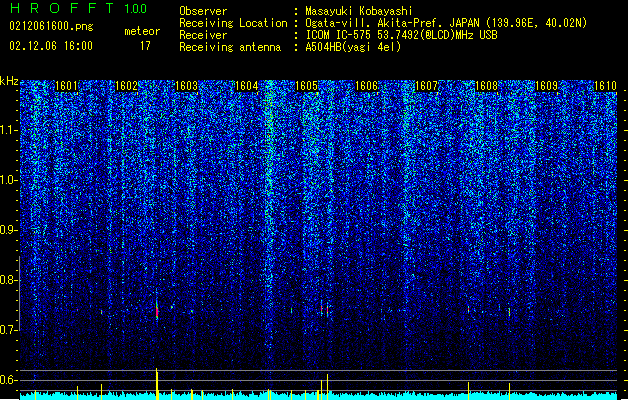
Task: Click the 0.7 kHz axis tick label
Action: (9, 330)
